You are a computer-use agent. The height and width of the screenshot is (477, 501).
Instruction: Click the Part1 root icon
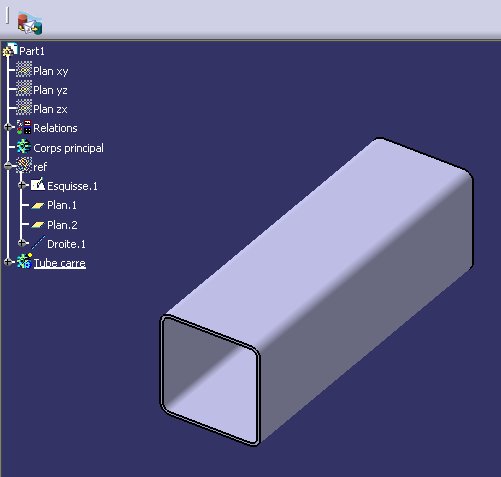tap(10, 50)
